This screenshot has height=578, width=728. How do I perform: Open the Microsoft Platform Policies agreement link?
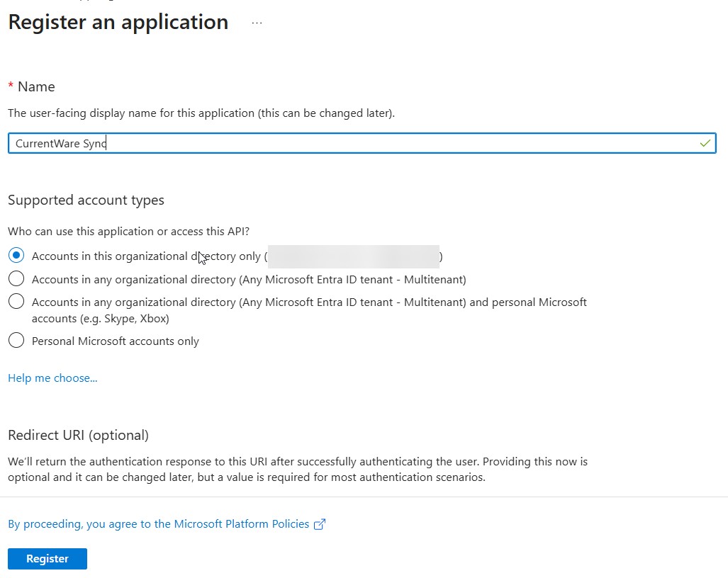coord(158,524)
